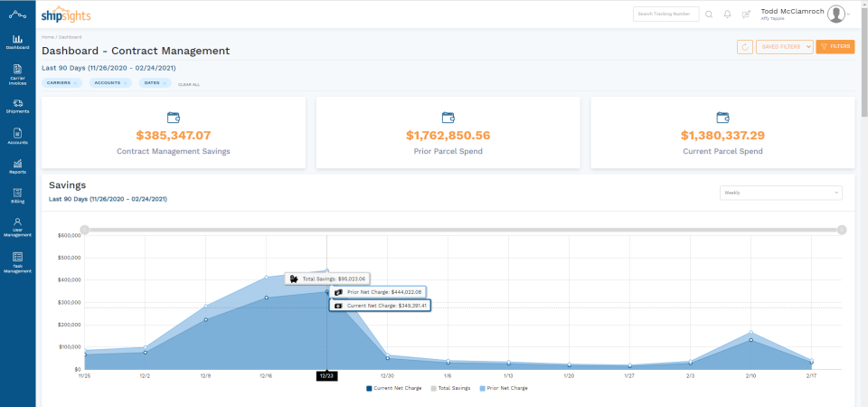Open User Management in the sidebar
868x407 pixels.
(18, 227)
